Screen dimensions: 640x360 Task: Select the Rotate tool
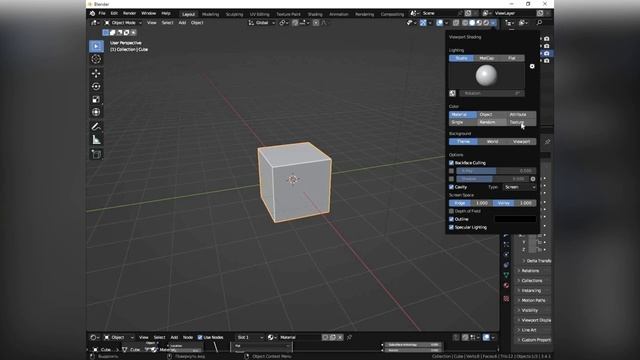(x=96, y=86)
